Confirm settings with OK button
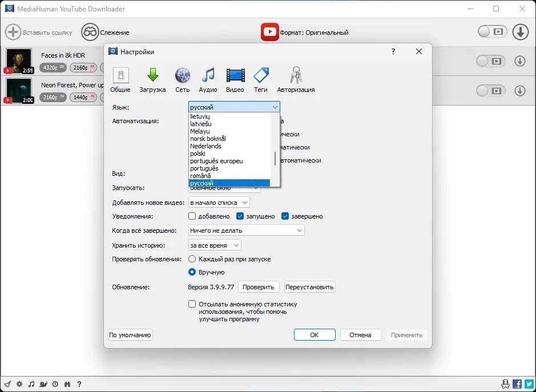 [315, 335]
